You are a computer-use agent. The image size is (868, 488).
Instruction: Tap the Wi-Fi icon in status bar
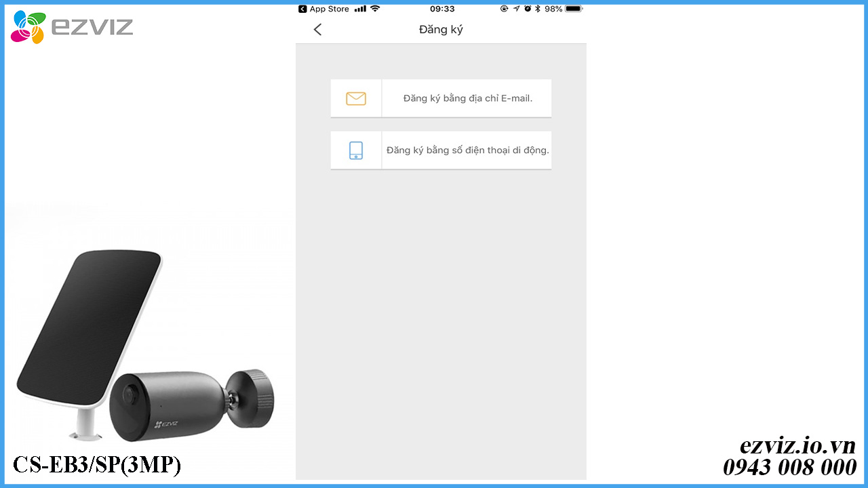[x=375, y=9]
